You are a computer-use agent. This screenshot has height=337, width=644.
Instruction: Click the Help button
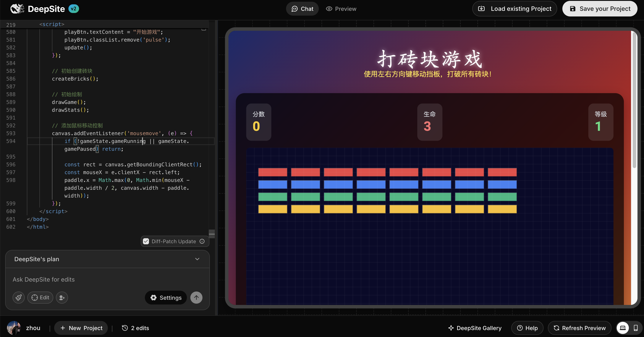point(527,328)
